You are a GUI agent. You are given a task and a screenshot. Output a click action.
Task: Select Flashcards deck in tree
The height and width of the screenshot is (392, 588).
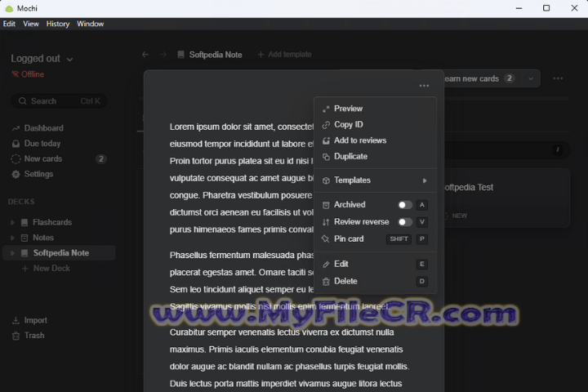52,222
